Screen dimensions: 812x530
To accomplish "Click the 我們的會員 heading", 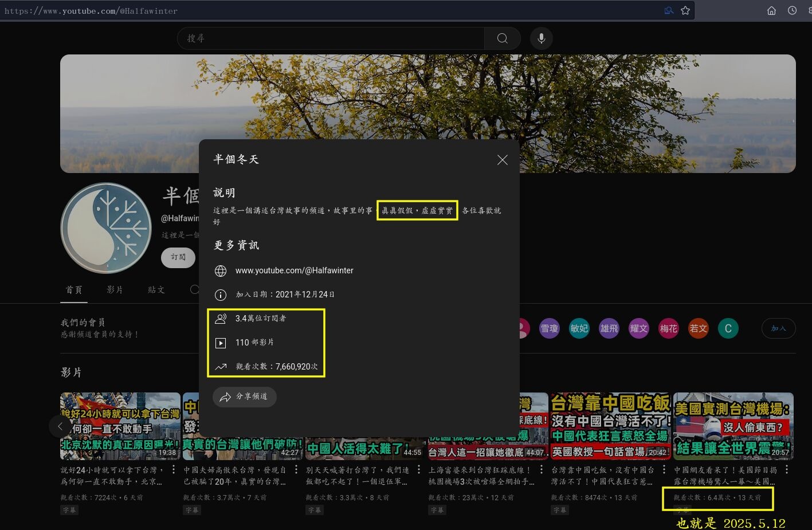I will [83, 323].
